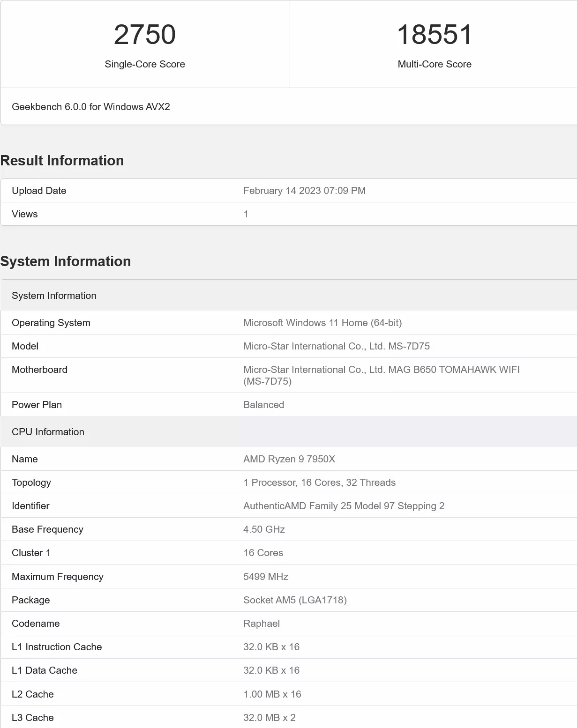
Task: Click the Single-Core Score value 2750
Action: tap(145, 35)
